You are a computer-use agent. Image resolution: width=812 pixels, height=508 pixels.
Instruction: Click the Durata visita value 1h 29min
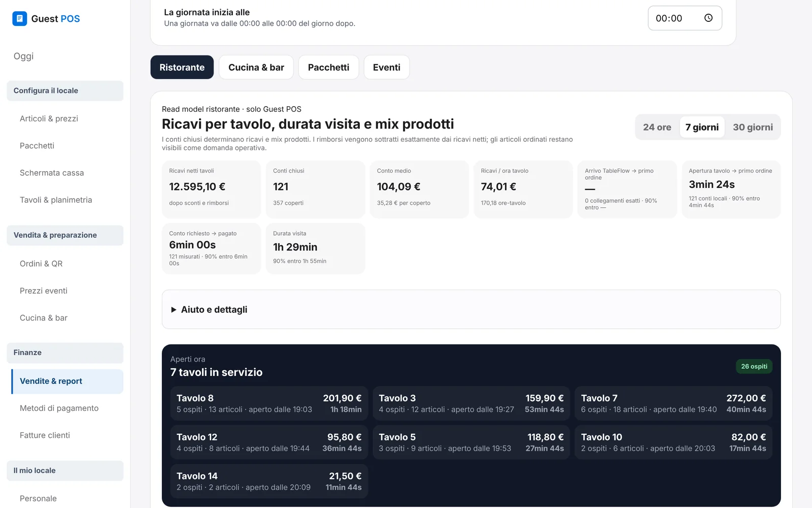(295, 247)
